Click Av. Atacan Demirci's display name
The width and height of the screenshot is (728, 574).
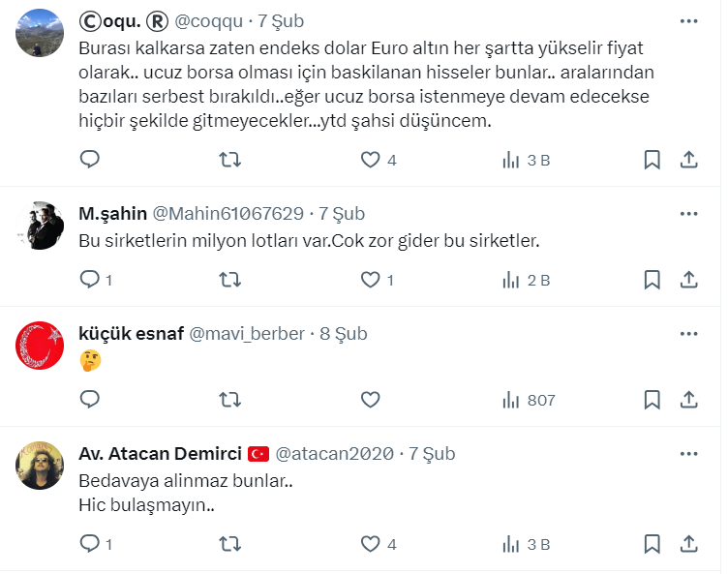click(x=159, y=454)
